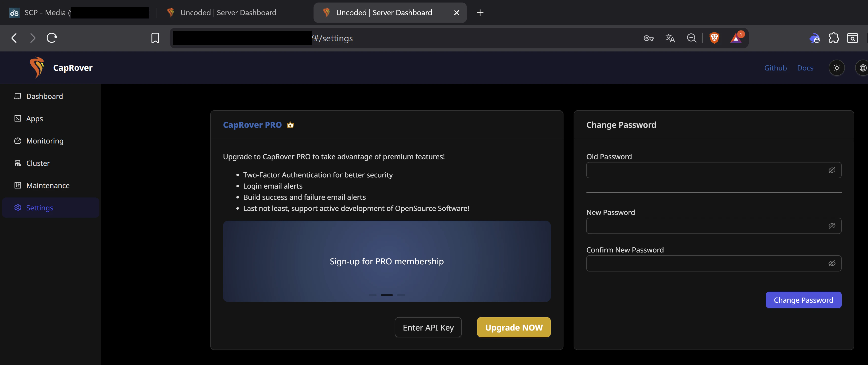
Task: Select Settings in the sidebar
Action: click(x=50, y=208)
